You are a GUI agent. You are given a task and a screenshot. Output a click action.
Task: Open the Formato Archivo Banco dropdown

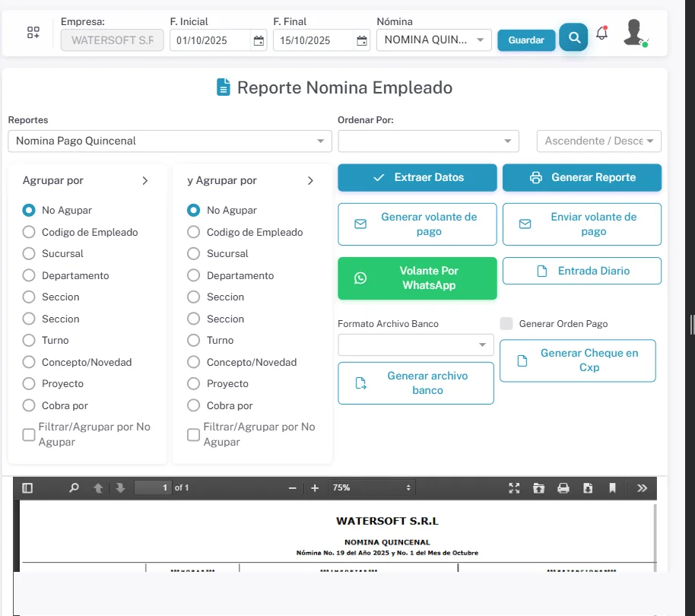416,345
